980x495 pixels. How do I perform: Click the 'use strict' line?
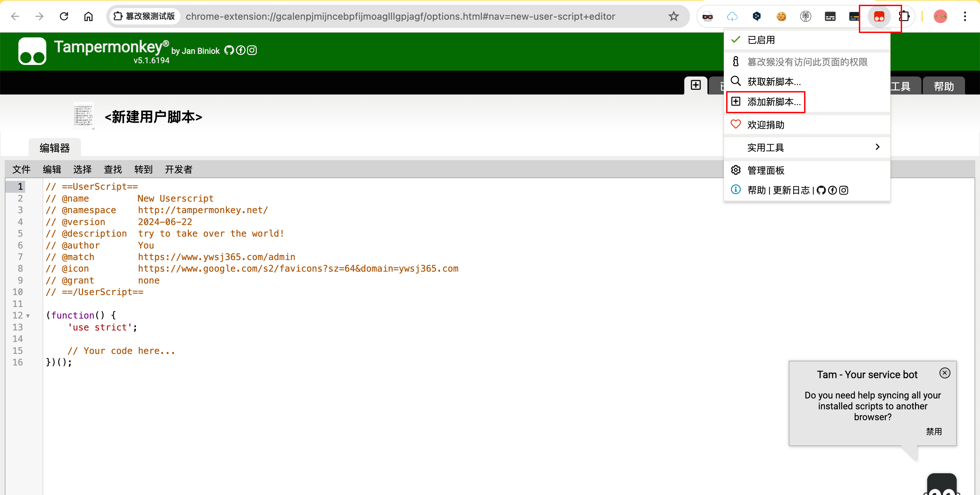pyautogui.click(x=102, y=327)
